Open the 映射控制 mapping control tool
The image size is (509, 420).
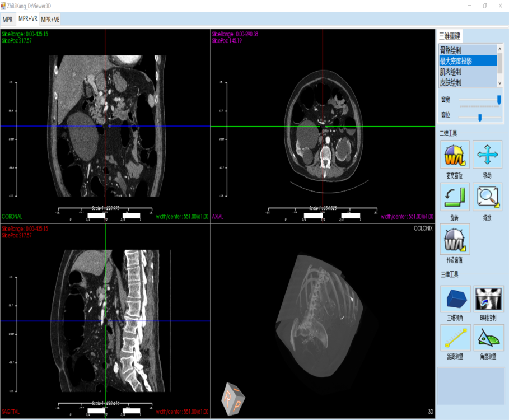488,299
